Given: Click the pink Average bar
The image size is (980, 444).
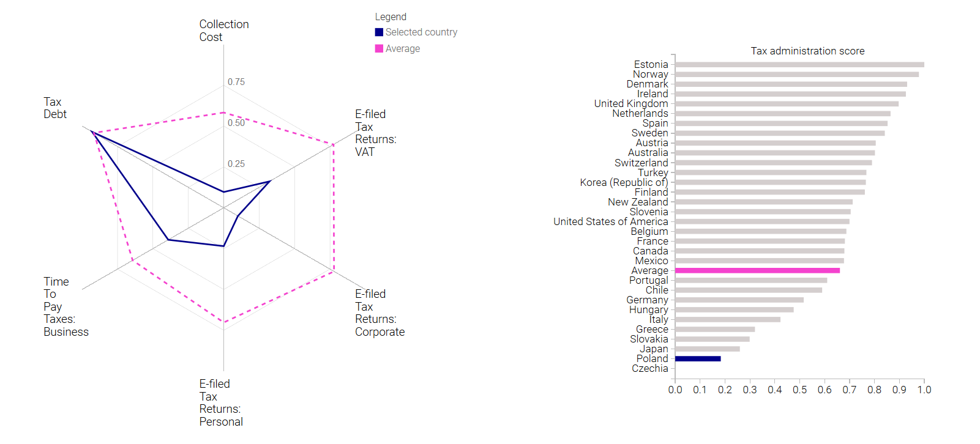Looking at the screenshot, I should pyautogui.click(x=757, y=270).
